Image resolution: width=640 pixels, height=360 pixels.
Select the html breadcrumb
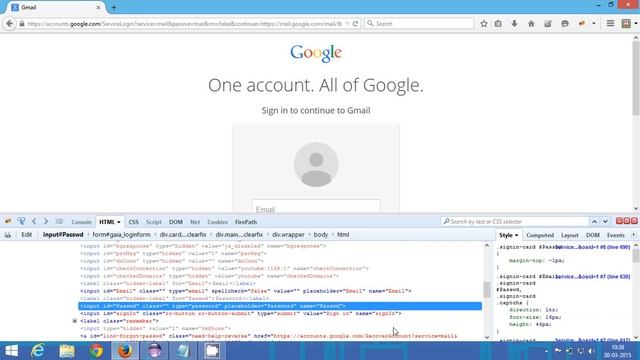pyautogui.click(x=343, y=235)
